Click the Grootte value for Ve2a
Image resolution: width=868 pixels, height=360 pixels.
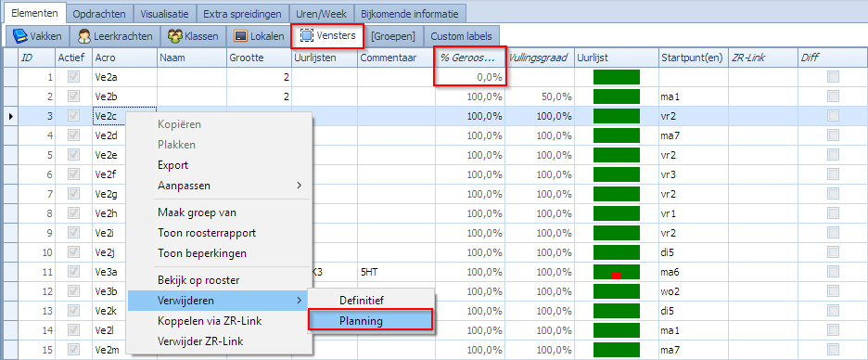[259, 77]
